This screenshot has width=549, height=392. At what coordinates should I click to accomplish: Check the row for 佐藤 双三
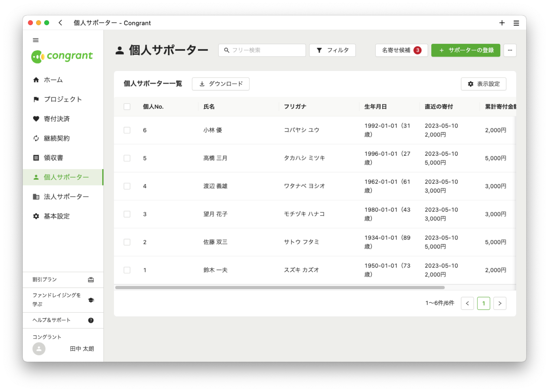click(127, 242)
